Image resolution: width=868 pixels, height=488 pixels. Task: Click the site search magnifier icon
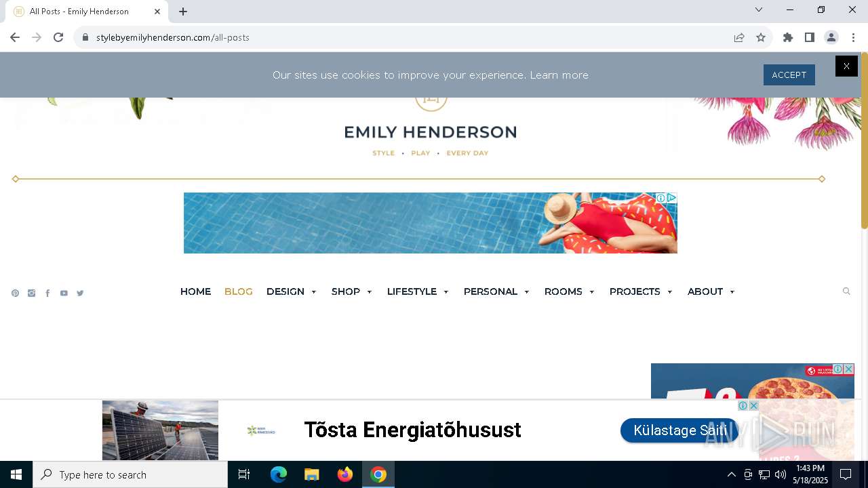pos(846,291)
